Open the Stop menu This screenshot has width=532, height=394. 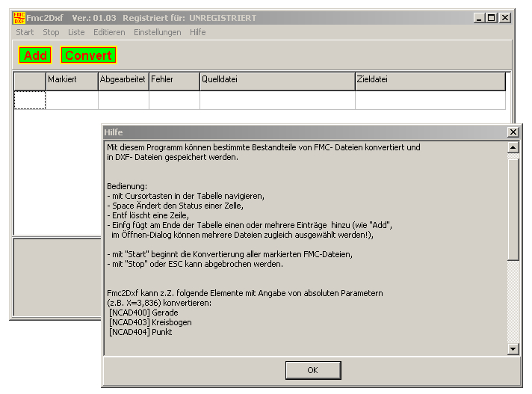pos(51,32)
